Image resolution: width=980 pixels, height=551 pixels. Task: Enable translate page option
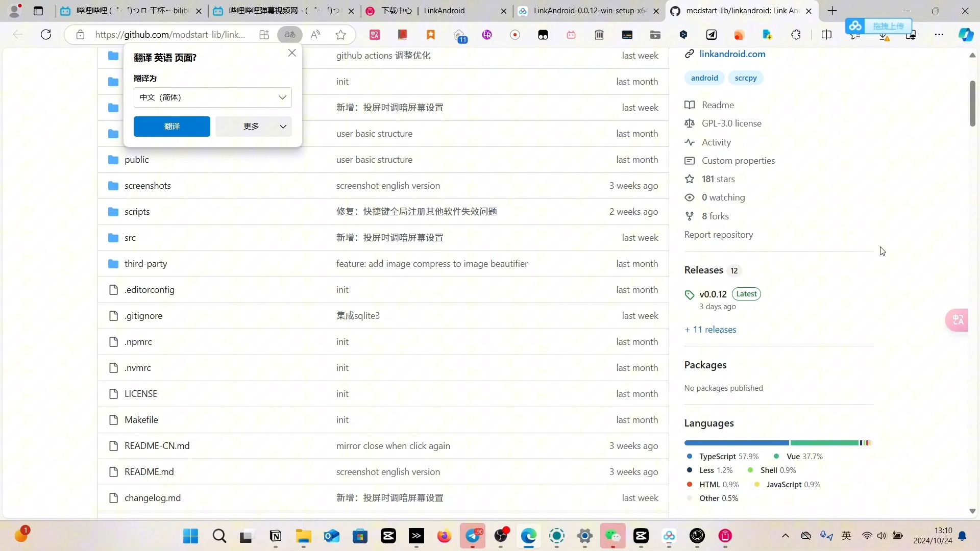pos(171,127)
